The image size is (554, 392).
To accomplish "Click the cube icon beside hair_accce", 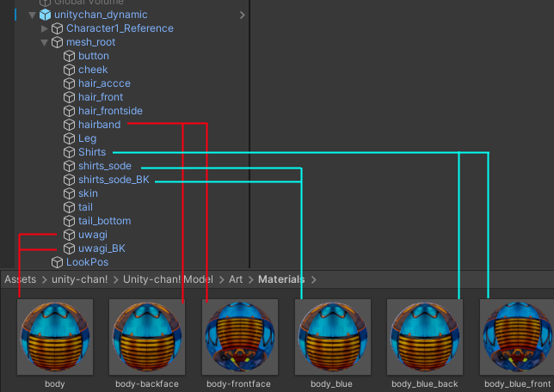I will pos(69,83).
